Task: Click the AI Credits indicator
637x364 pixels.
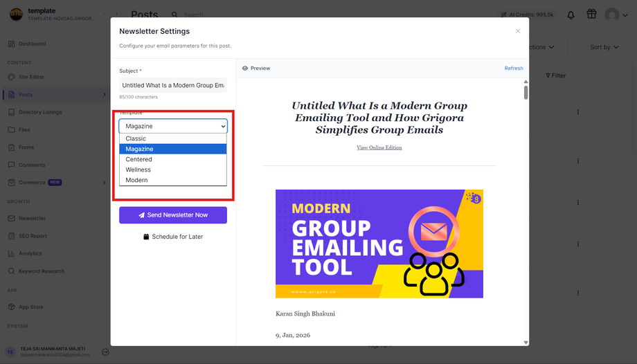Action: point(527,15)
